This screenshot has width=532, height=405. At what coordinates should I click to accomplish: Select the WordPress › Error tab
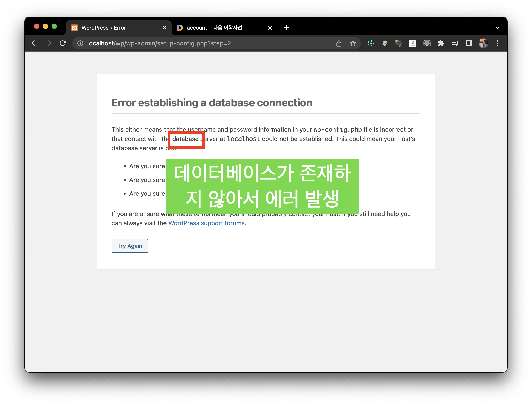[x=104, y=28]
